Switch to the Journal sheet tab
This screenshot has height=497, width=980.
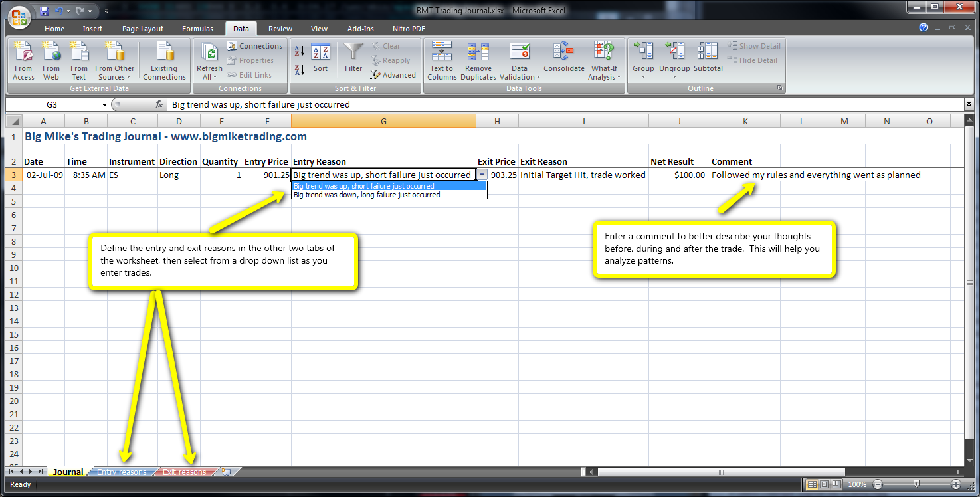tap(68, 472)
